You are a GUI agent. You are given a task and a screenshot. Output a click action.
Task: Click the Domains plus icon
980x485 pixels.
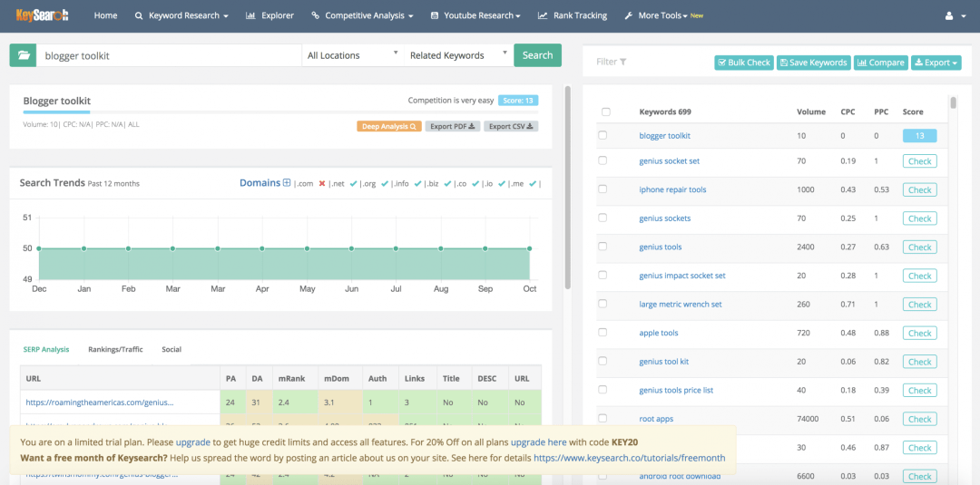click(x=286, y=183)
